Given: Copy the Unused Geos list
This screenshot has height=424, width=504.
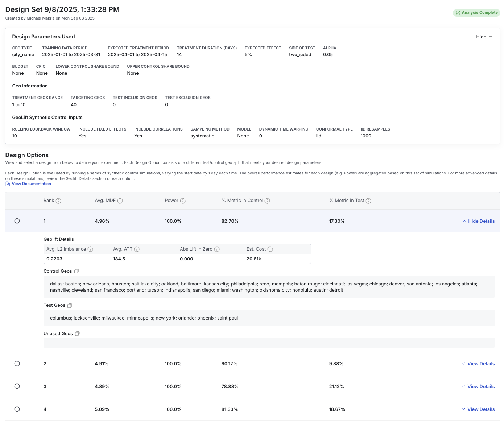Looking at the screenshot, I should click(77, 333).
